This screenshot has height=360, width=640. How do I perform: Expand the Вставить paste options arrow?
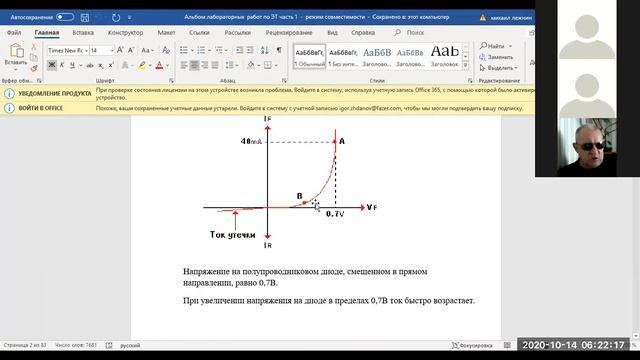tap(16, 69)
